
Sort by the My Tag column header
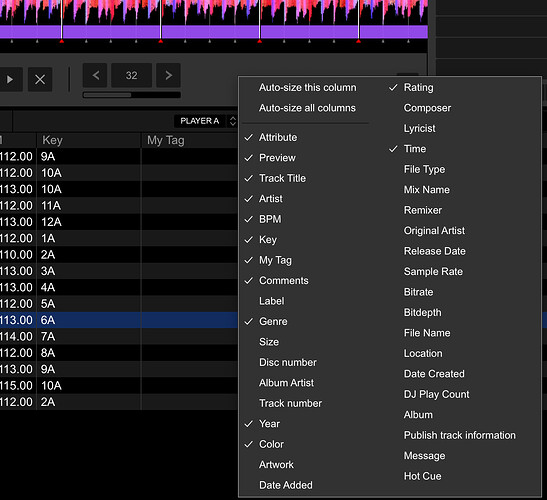click(189, 140)
